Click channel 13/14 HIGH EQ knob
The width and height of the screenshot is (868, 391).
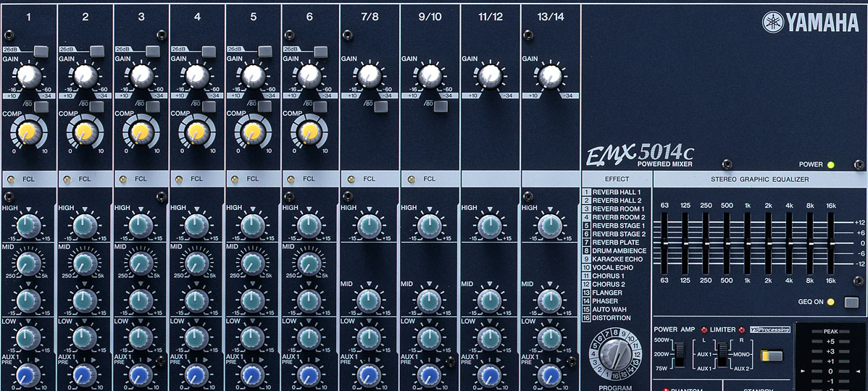click(550, 226)
